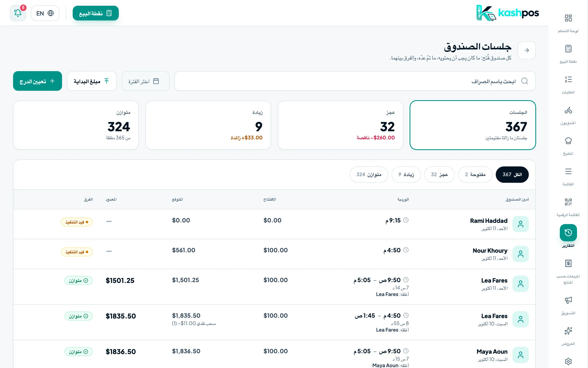Screen dimensions: 588x368
Task: Select the عجز 32 filter tab
Action: tap(439, 175)
